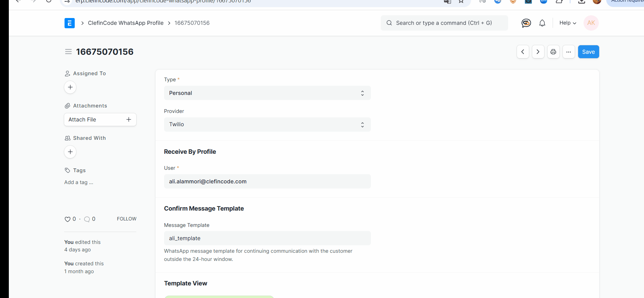Open the Provider dropdown showing Twilio
644x298 pixels.
coord(267,125)
